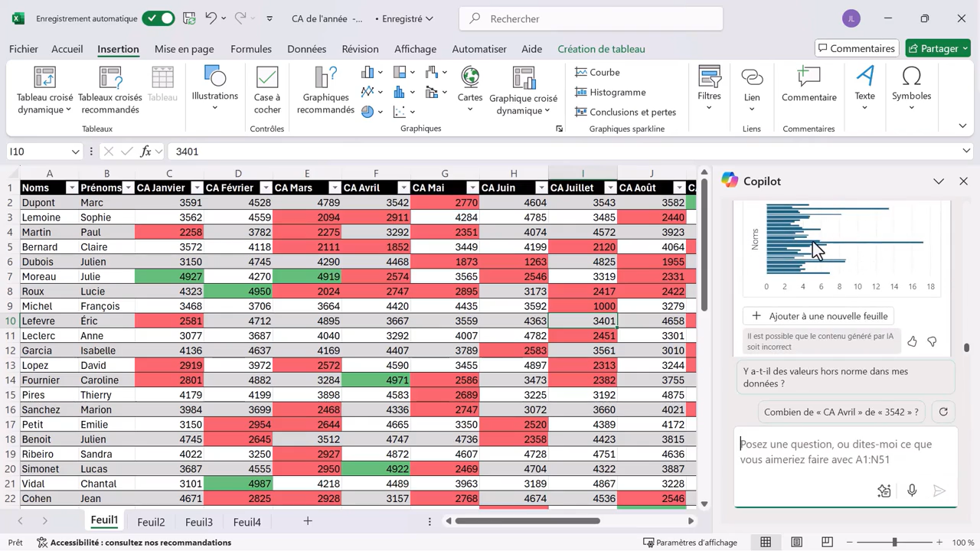
Task: Open the Cartes globe icon
Action: 469,77
